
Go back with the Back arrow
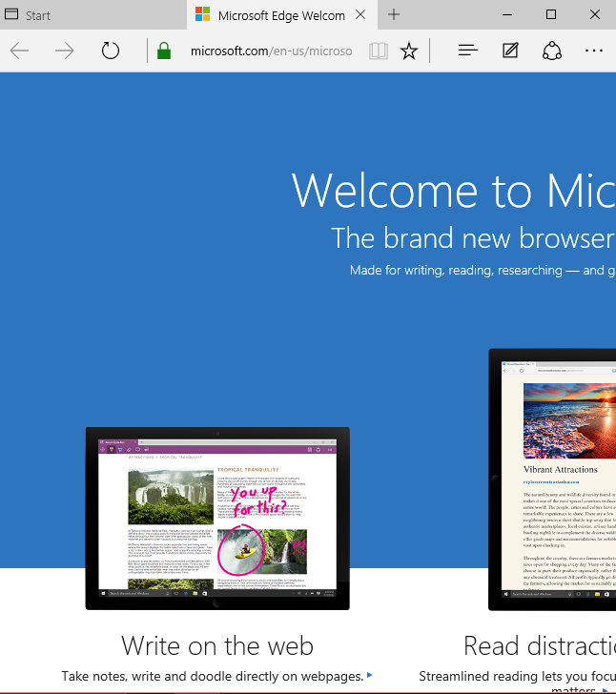coord(19,51)
